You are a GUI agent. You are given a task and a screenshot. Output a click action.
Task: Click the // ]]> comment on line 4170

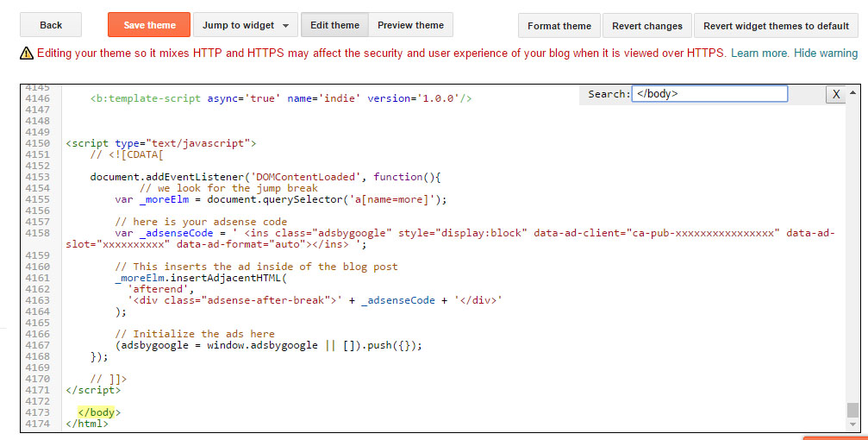click(109, 379)
